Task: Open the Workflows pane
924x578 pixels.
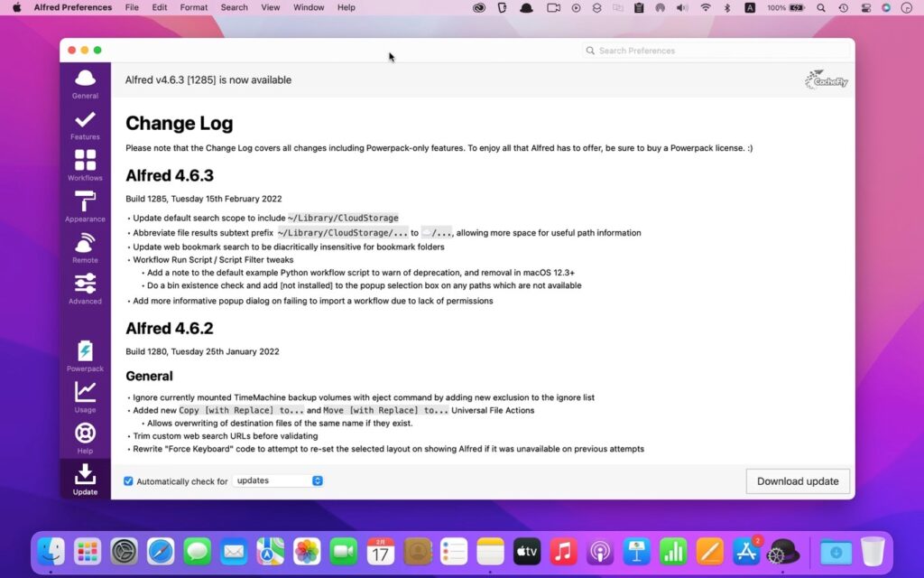Action: (x=85, y=165)
